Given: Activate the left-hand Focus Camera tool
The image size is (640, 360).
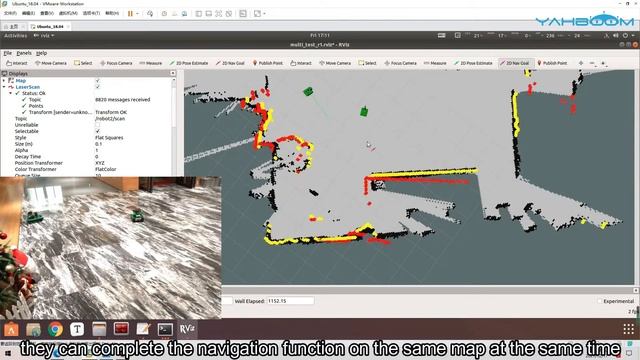Looking at the screenshot, I should [x=116, y=63].
